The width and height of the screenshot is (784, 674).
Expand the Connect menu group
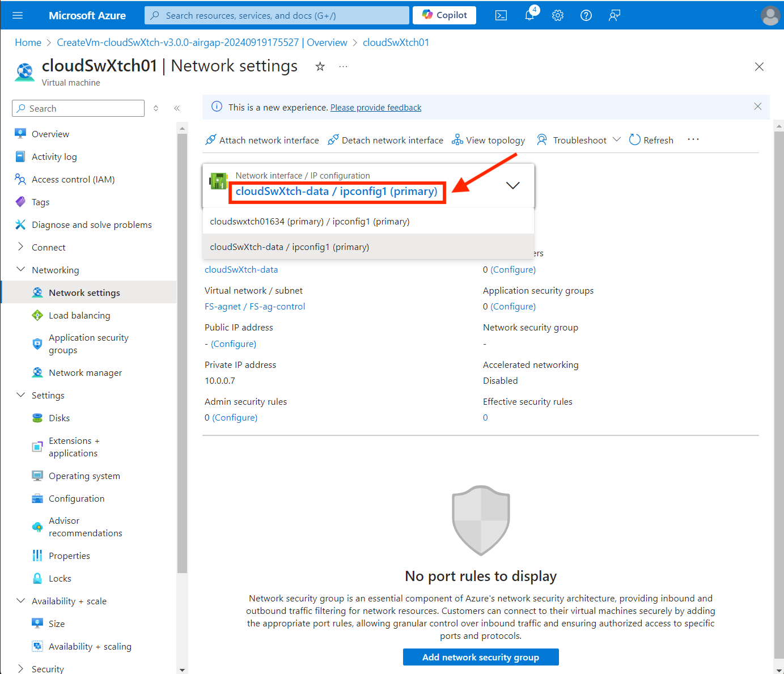click(x=21, y=247)
